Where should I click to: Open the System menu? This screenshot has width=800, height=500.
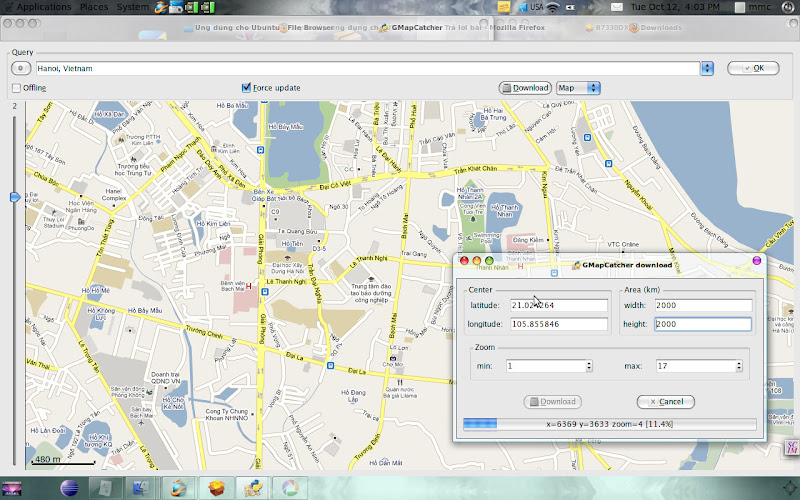pyautogui.click(x=132, y=7)
